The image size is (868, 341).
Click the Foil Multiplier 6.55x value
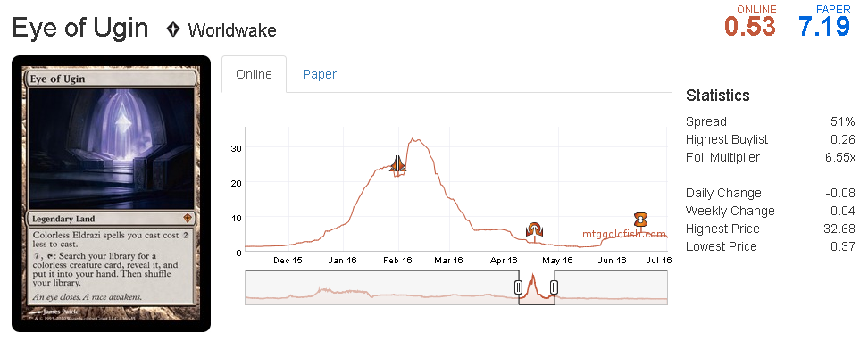pos(839,157)
